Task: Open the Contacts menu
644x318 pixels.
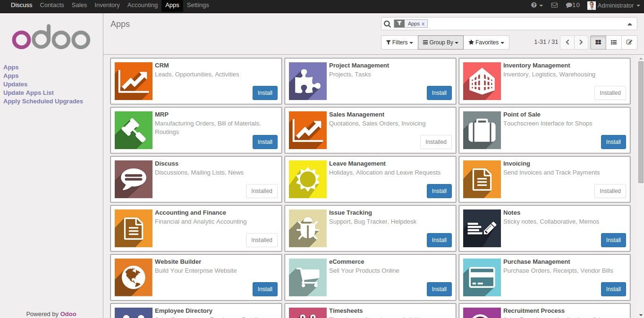Action: pyautogui.click(x=52, y=5)
